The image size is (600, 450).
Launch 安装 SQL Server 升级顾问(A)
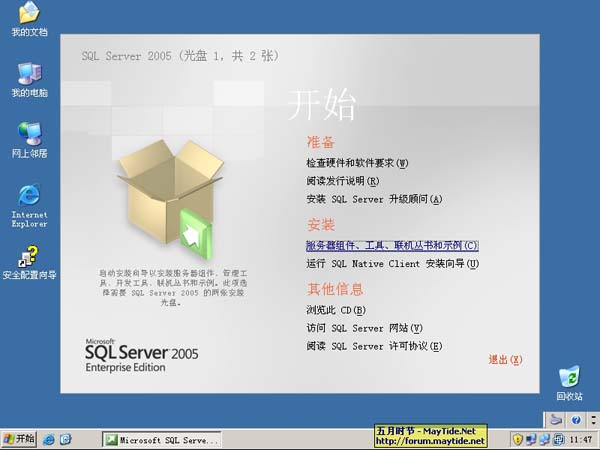[373, 199]
